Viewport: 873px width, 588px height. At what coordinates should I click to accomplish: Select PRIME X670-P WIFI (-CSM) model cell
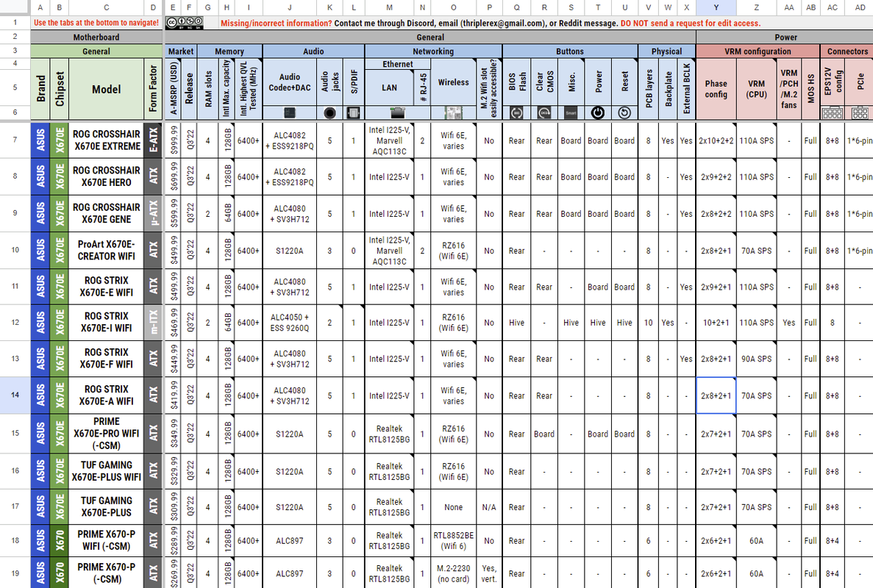pos(107,540)
